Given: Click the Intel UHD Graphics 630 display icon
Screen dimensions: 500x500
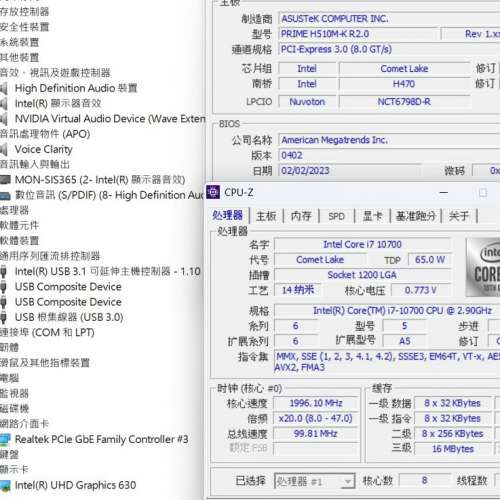Looking at the screenshot, I should click(5, 485).
